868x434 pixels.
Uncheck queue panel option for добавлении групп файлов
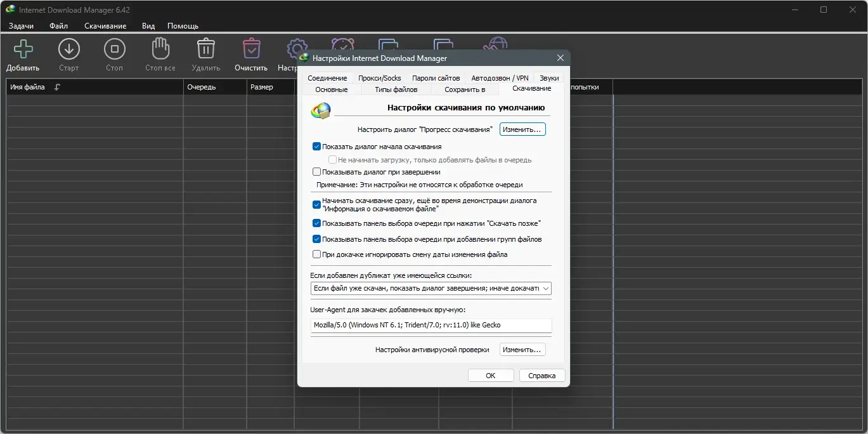pyautogui.click(x=316, y=239)
